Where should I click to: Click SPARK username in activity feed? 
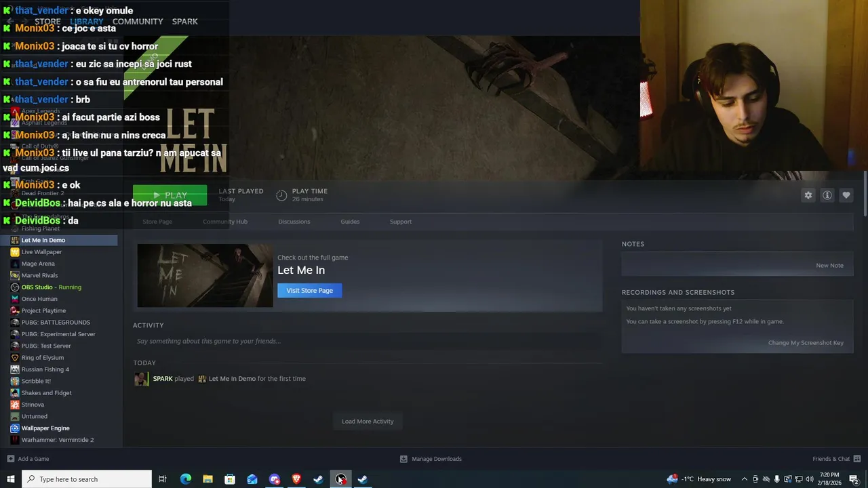[x=163, y=379]
